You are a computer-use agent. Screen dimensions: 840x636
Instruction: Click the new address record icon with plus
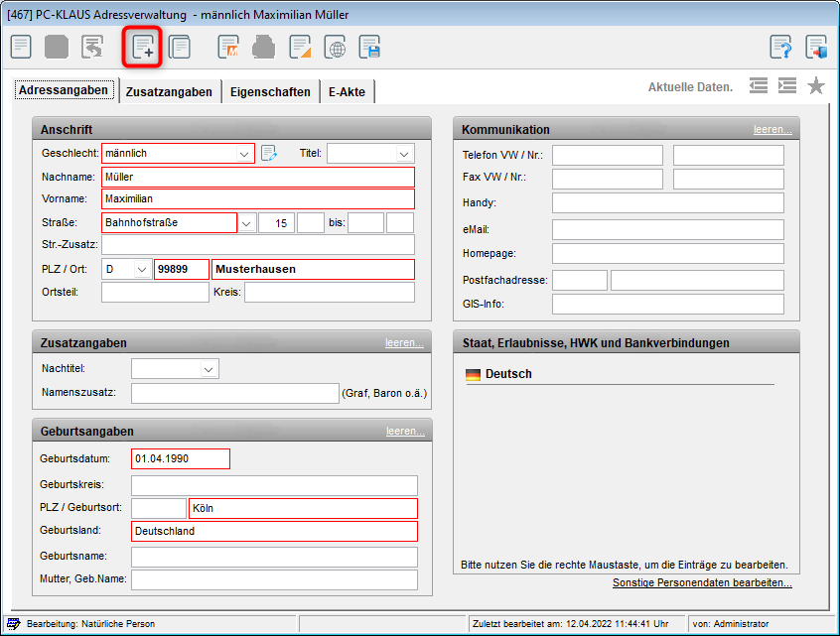coord(142,47)
